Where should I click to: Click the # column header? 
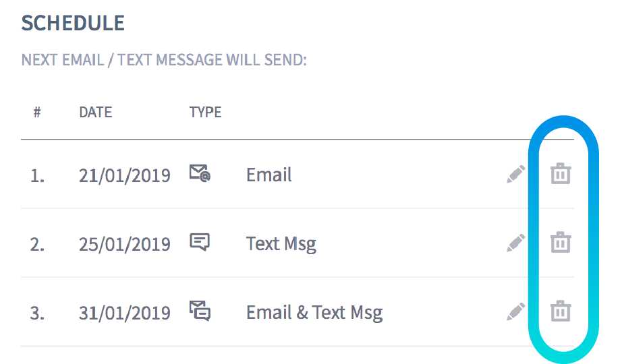tap(37, 112)
